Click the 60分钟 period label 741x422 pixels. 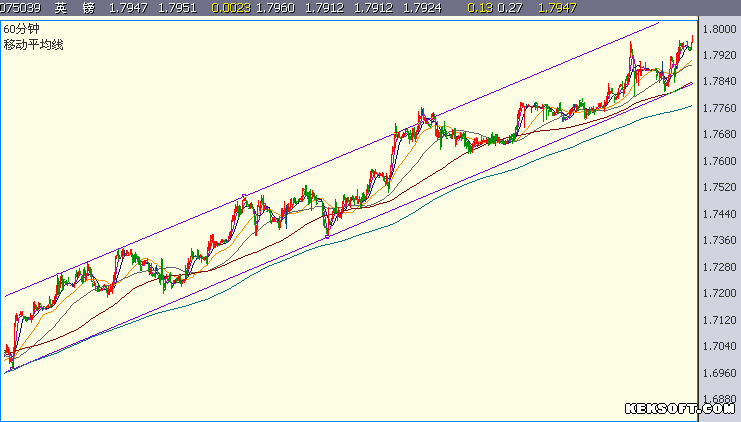point(21,29)
